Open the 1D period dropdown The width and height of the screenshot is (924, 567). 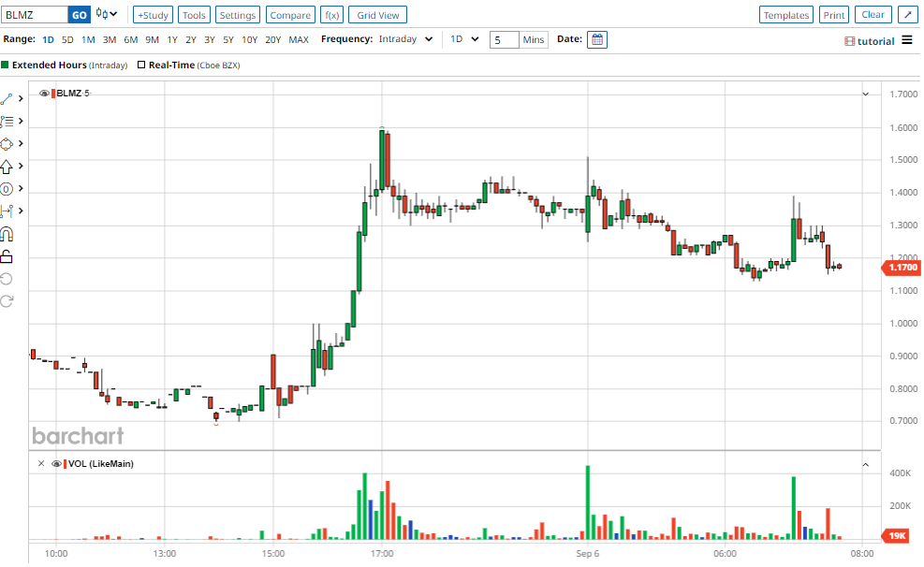[x=463, y=39]
